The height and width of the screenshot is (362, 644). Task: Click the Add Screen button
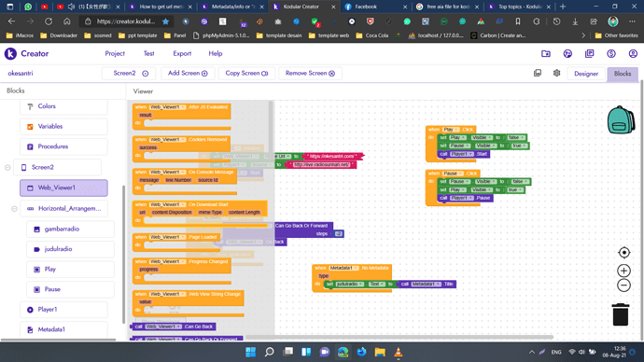(x=188, y=73)
